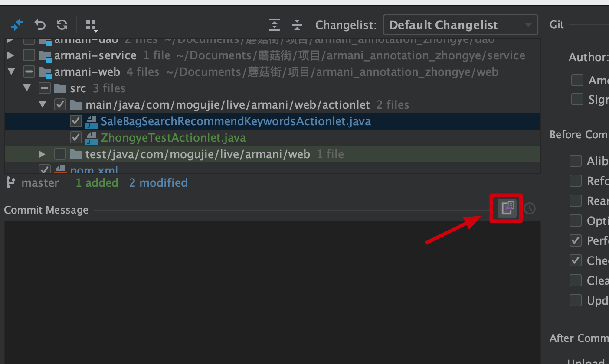
Task: Click the commit message template icon
Action: [507, 208]
